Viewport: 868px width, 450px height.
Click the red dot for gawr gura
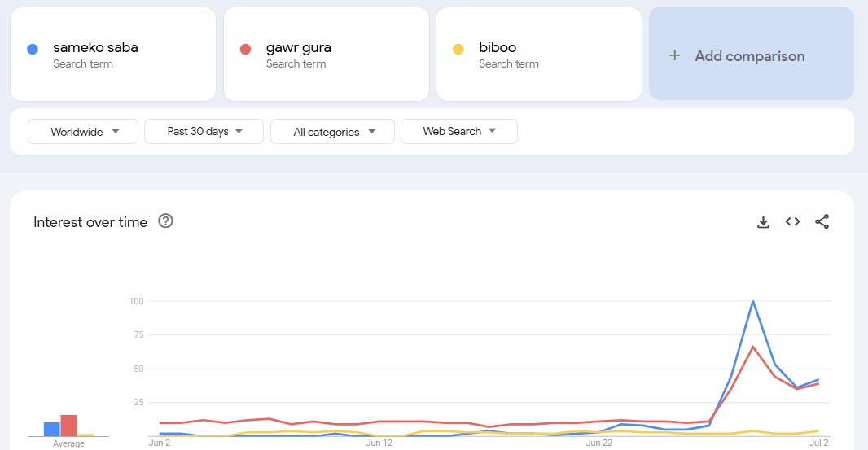tap(245, 49)
